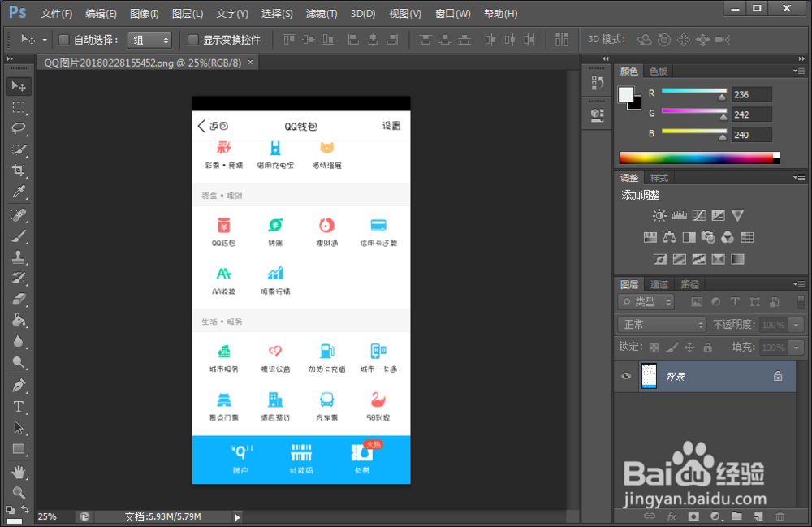Image resolution: width=812 pixels, height=527 pixels.
Task: Close the QQ图片 document tab
Action: pyautogui.click(x=251, y=63)
